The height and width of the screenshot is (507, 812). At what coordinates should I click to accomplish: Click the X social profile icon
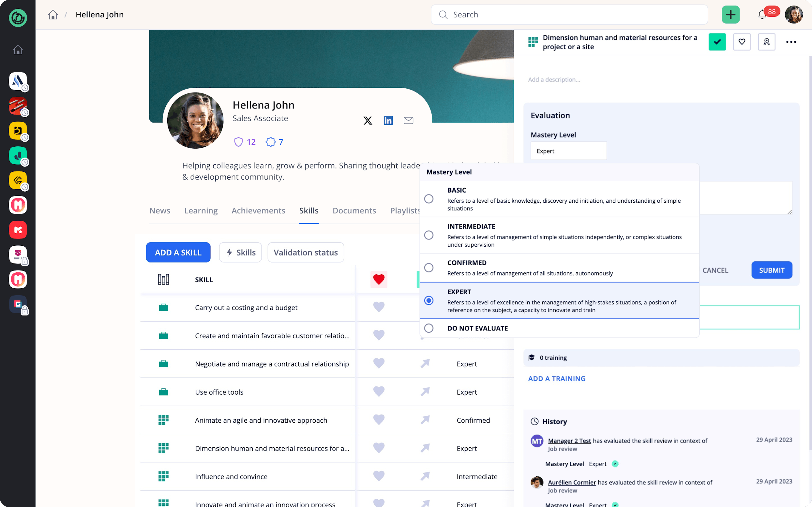(368, 120)
